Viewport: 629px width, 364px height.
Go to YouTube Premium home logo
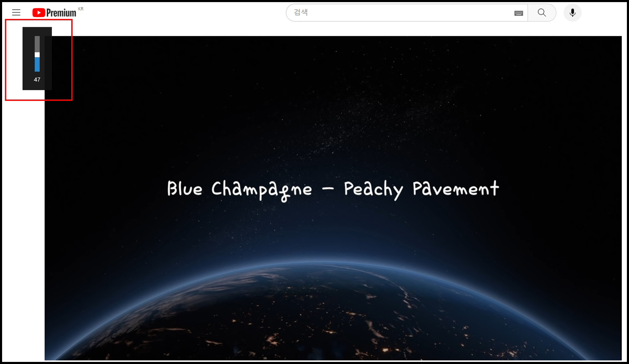(55, 13)
